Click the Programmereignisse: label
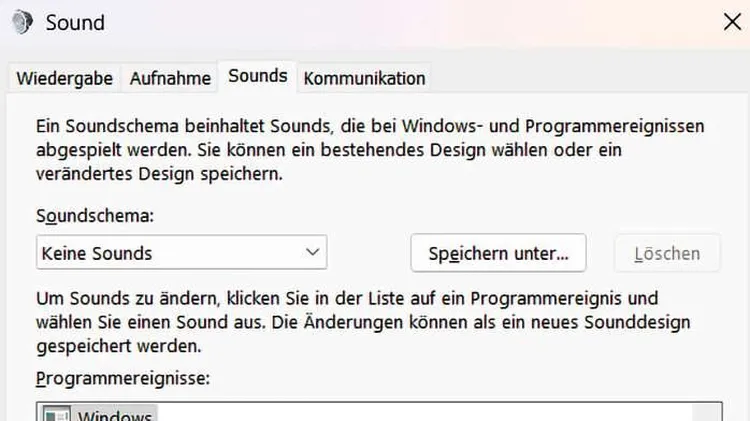The image size is (750, 421). coord(123,378)
